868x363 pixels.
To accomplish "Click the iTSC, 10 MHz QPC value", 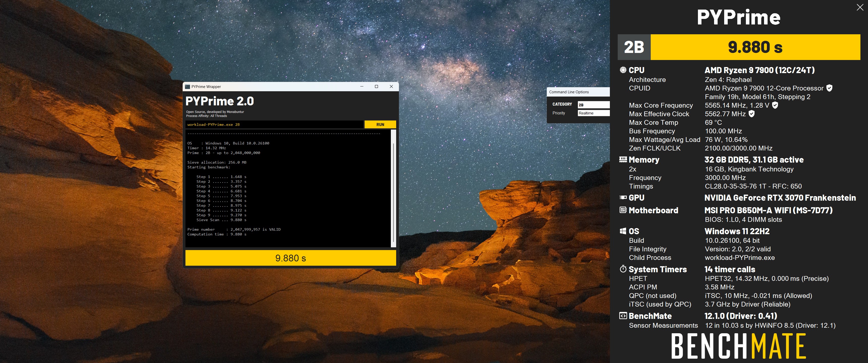I will [x=758, y=296].
